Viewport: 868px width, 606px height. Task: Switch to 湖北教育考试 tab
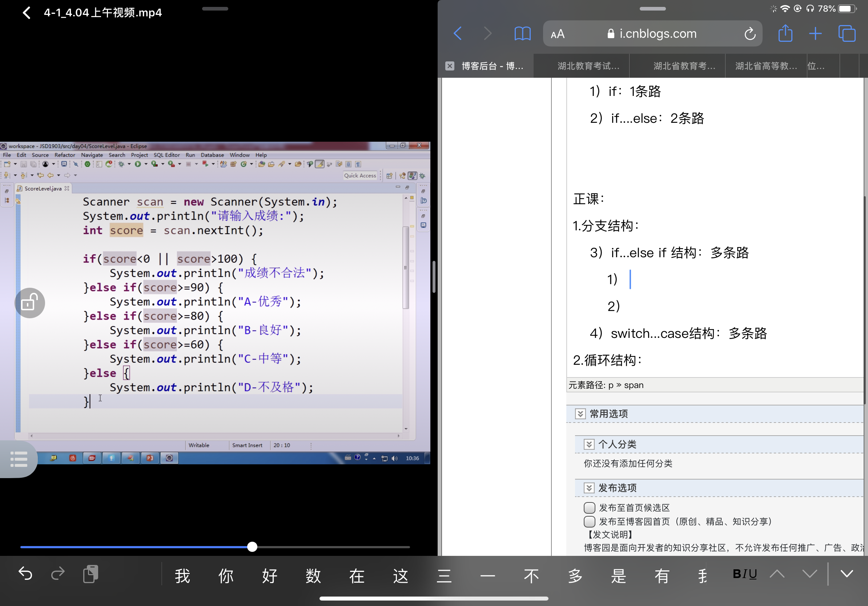click(x=588, y=66)
